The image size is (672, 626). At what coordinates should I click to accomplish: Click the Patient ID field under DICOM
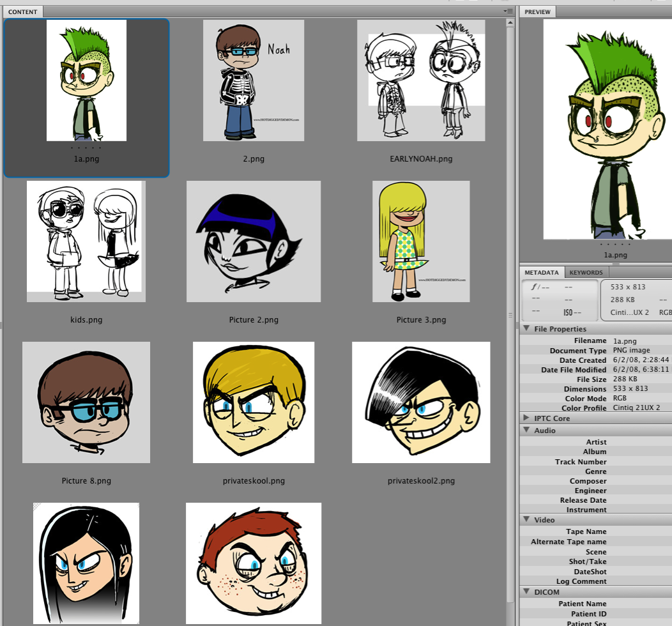coord(596,614)
